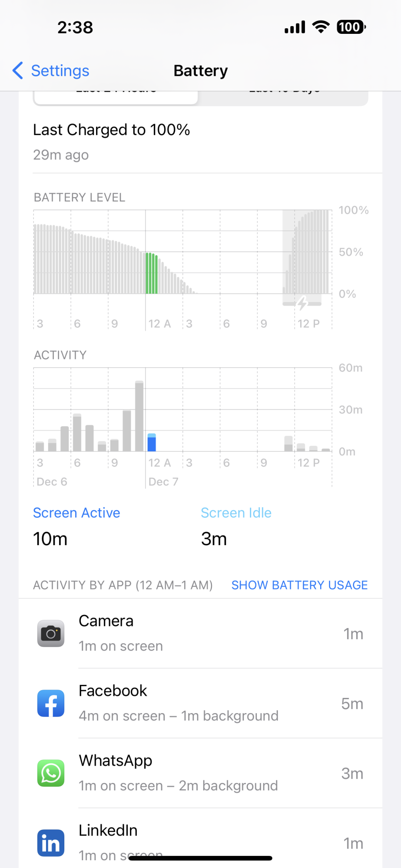Tap the LinkedIn app icon

[x=51, y=843]
